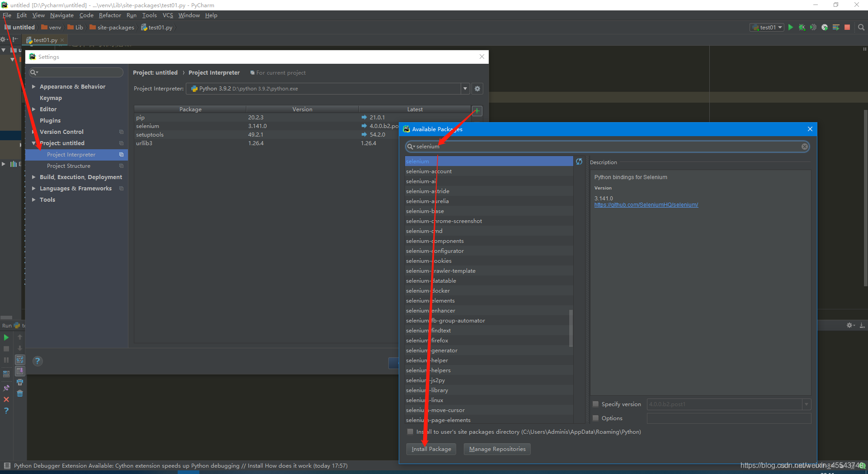Select setuptools row in installed packages
Image resolution: width=868 pixels, height=474 pixels.
(267, 135)
